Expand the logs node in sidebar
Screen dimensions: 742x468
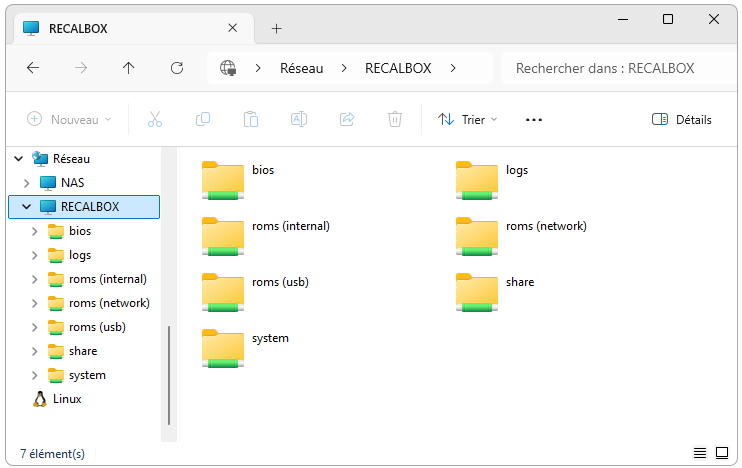(35, 255)
